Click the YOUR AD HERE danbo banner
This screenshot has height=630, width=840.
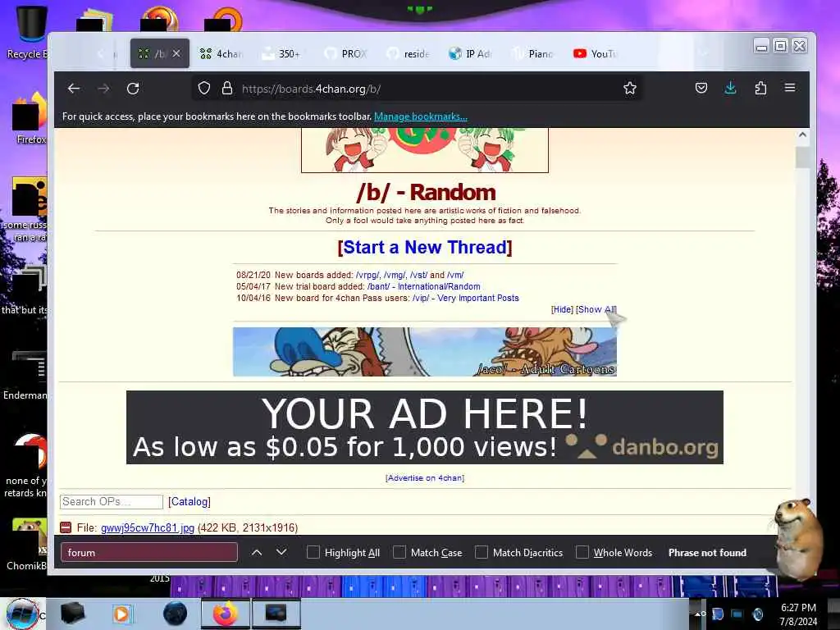pos(425,427)
